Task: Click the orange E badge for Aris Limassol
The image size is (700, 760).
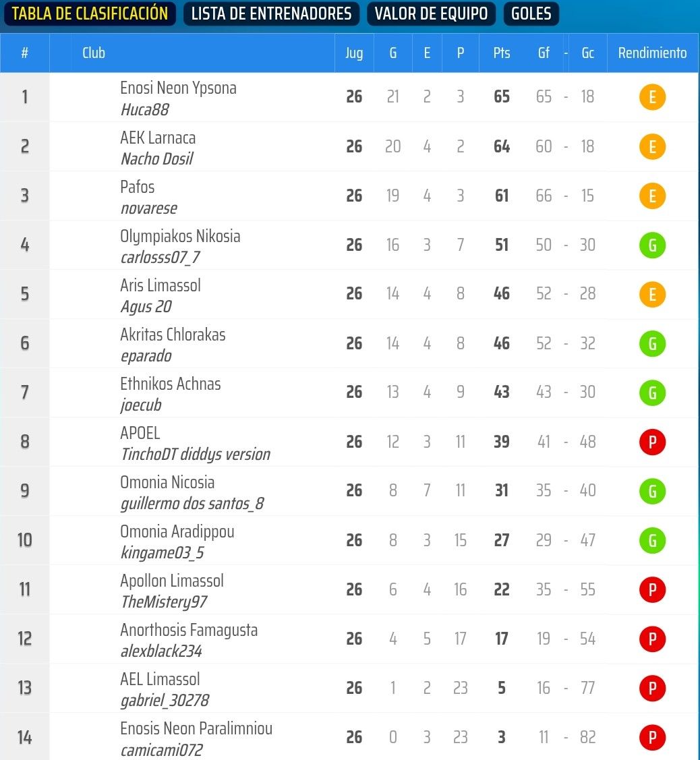Action: [x=652, y=295]
